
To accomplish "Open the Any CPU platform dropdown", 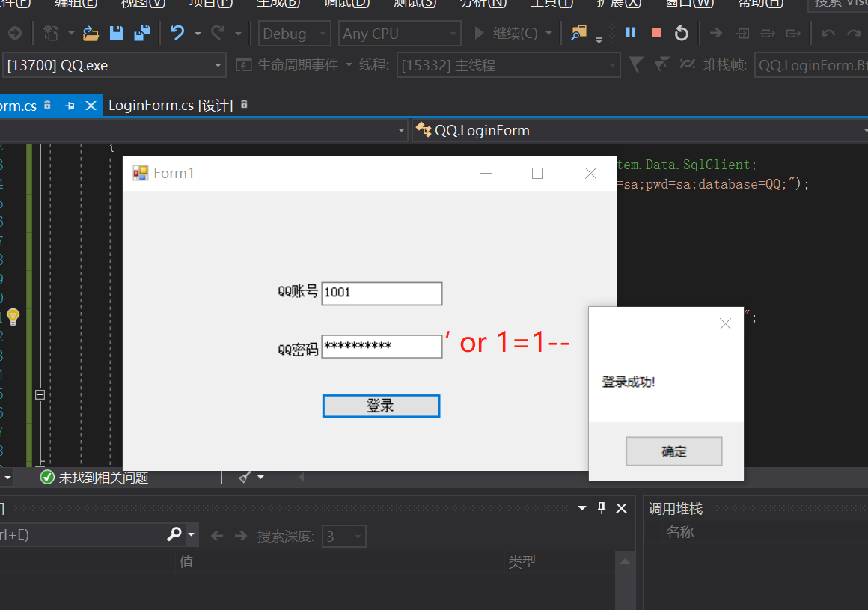I will pos(400,34).
